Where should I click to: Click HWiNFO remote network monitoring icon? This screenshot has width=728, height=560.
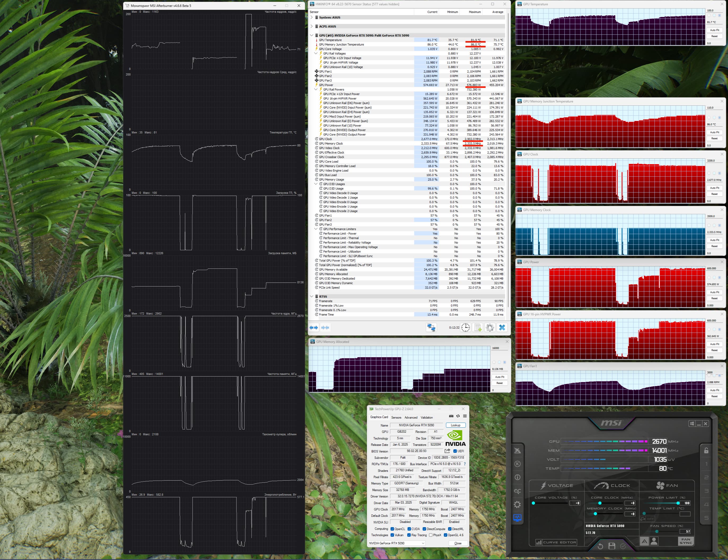tap(431, 328)
